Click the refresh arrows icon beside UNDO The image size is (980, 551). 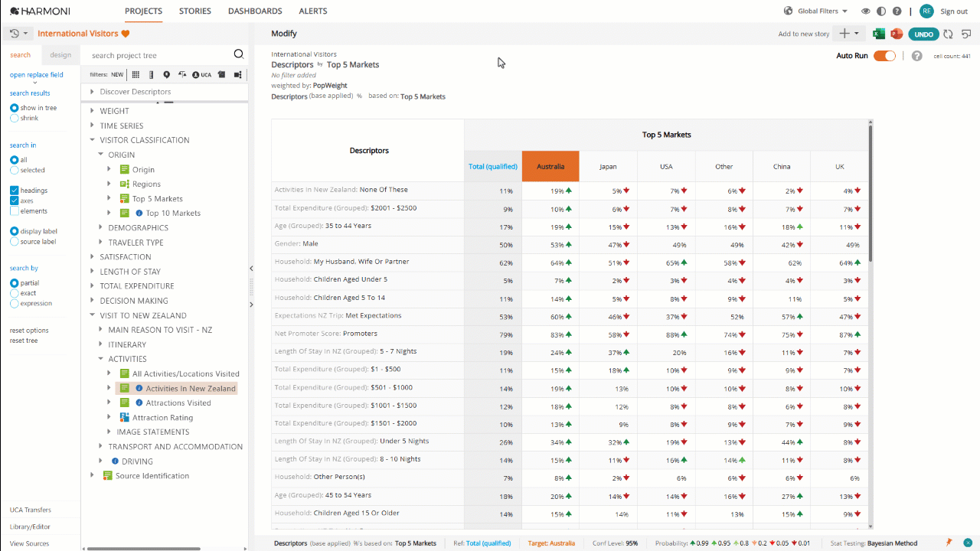(949, 34)
